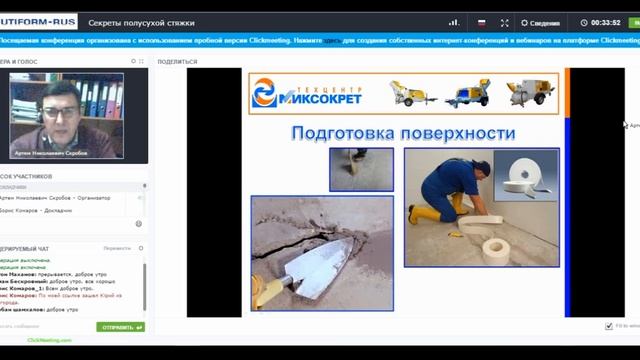
Task: Open the ClickMeeting.com link
Action: [49, 340]
